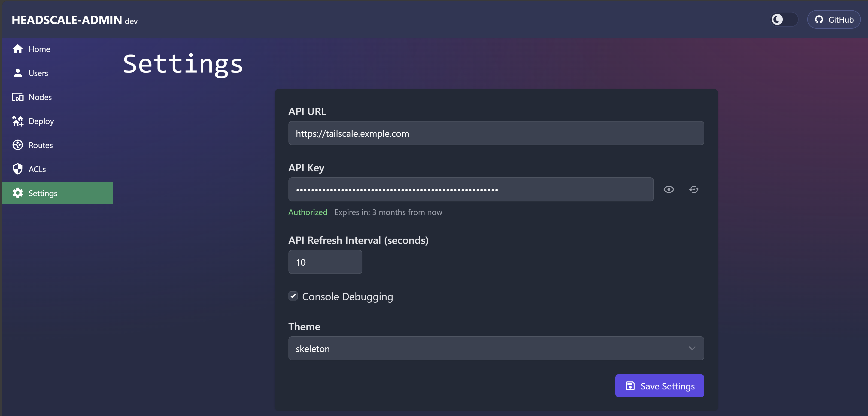
Task: Select the Settings gear icon
Action: point(18,193)
